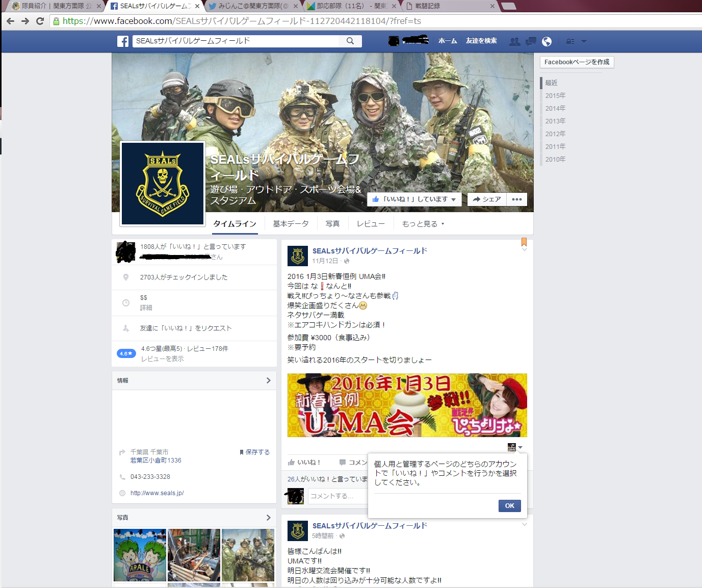
Task: Go forward in browser history
Action: pyautogui.click(x=25, y=21)
